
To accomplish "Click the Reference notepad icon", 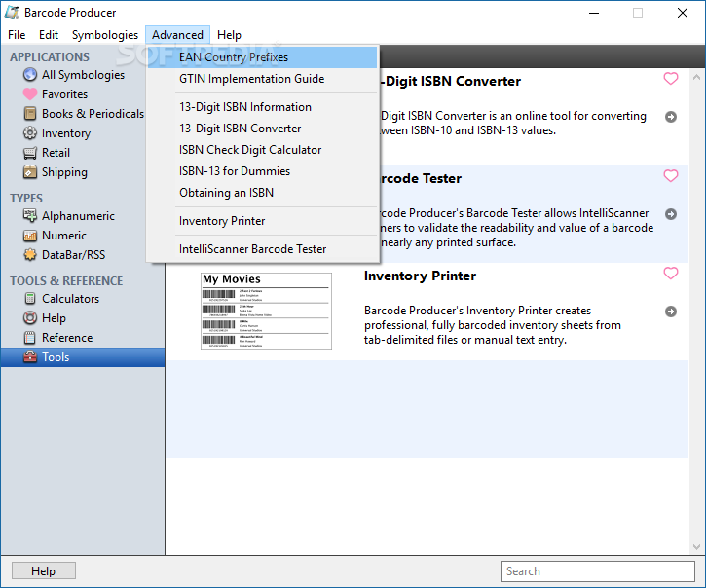I will click(30, 338).
